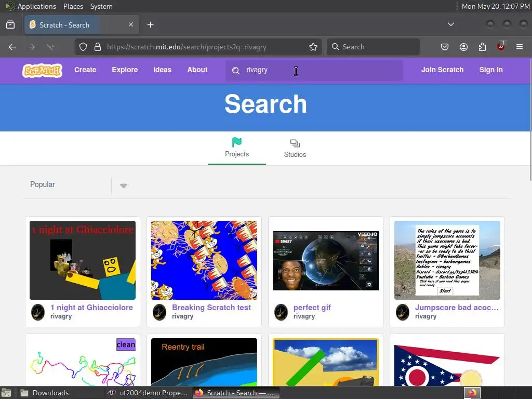The image size is (532, 399).
Task: Click the Scratch logo
Action: coord(43,71)
